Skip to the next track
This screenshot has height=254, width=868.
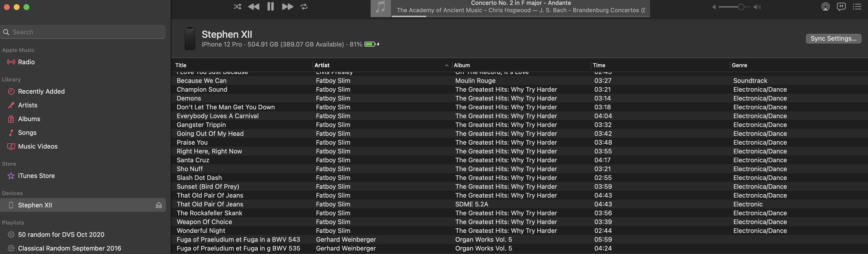click(287, 7)
